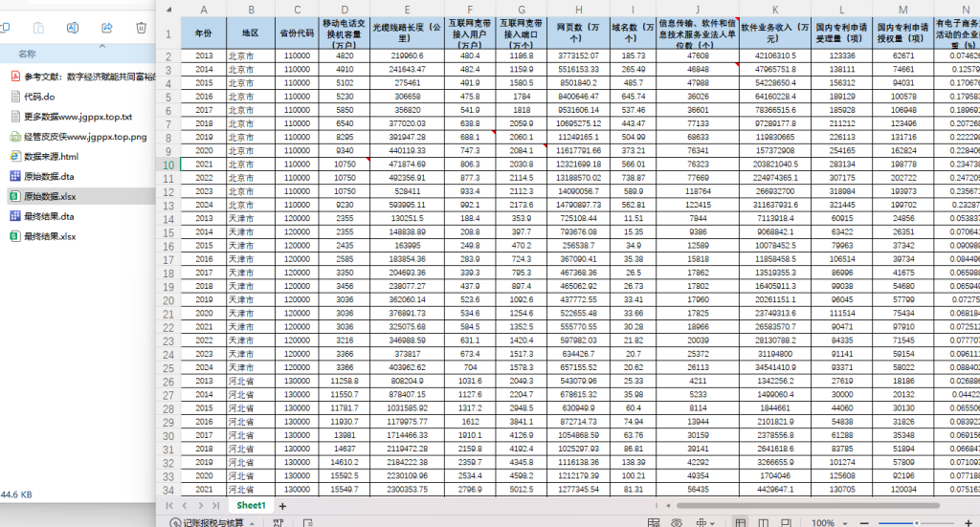Click the horizontal scrollbar of the spreadsheet
This screenshot has width=980, height=527.
coord(808,505)
